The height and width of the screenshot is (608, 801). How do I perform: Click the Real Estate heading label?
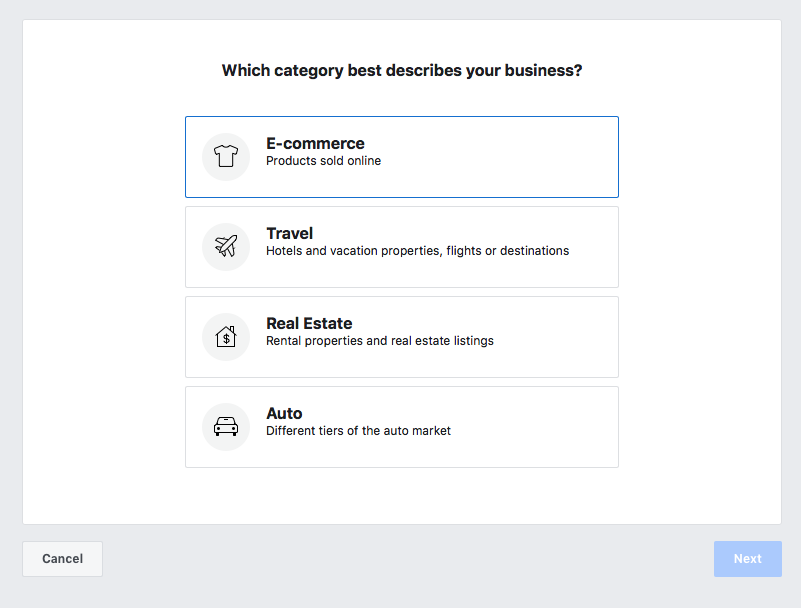tap(309, 323)
